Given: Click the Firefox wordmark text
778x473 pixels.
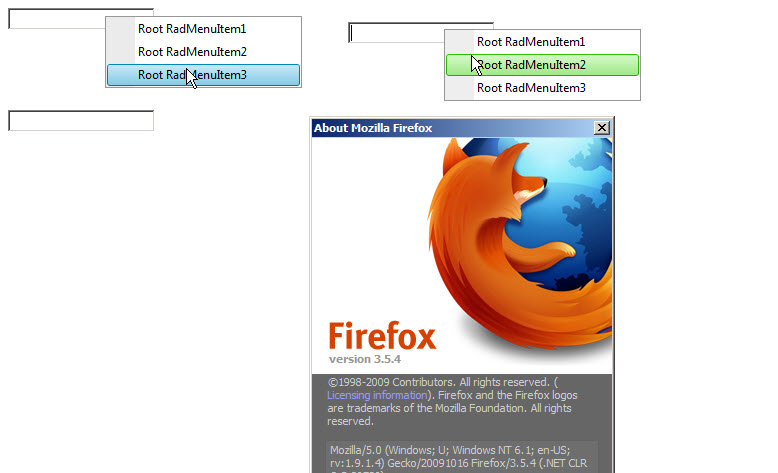Looking at the screenshot, I should 382,336.
